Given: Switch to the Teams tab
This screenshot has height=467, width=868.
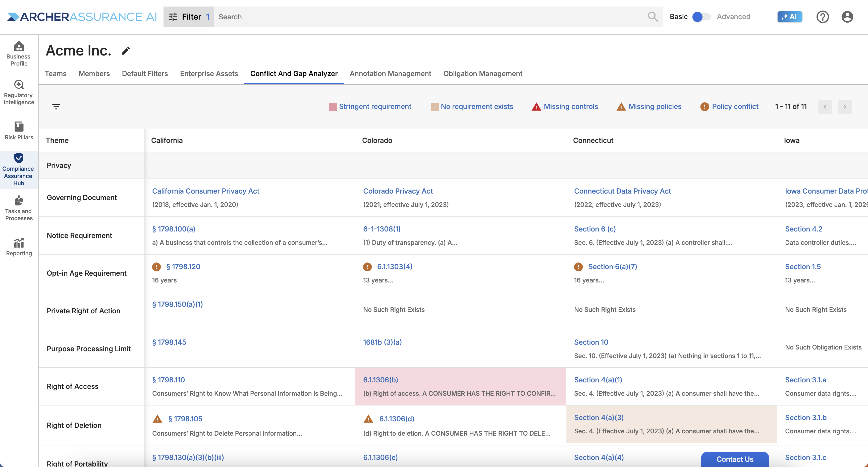Looking at the screenshot, I should click(56, 74).
